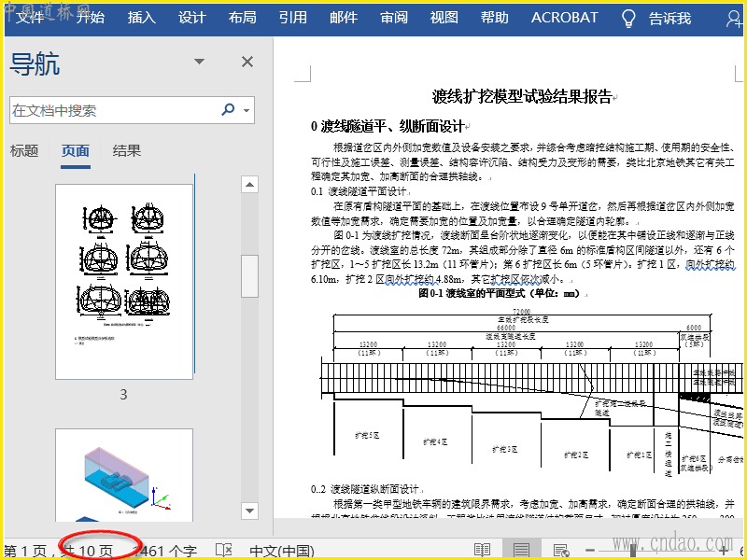Click the 扩挖1区 label in the figure
Viewport: 747px width, 560px height.
click(x=640, y=455)
